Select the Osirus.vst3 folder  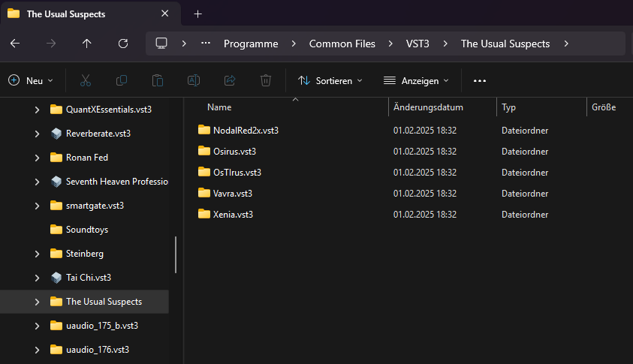[x=235, y=151]
